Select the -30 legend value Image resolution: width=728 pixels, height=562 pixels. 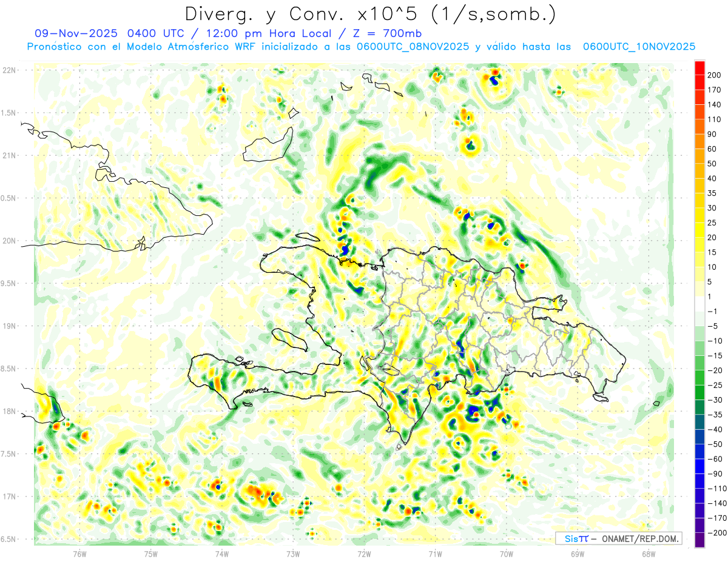715,400
